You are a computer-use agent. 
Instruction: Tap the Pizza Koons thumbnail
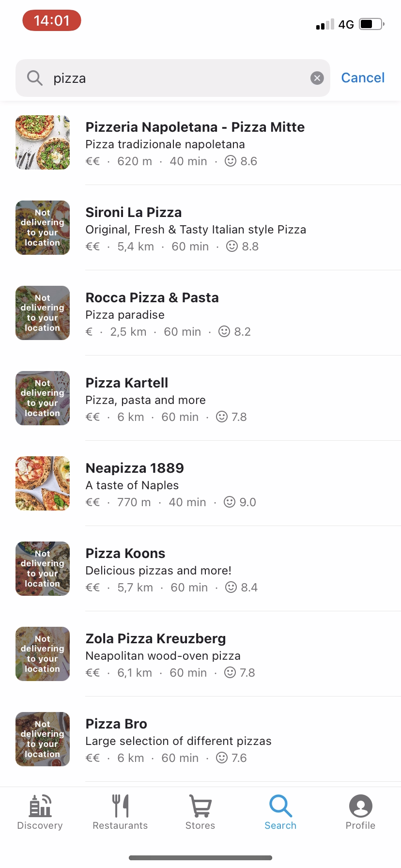(43, 569)
